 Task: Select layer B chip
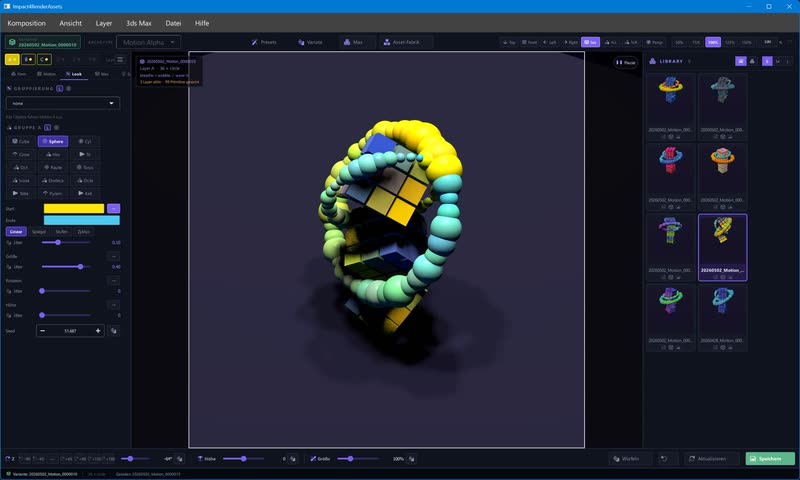(28, 60)
